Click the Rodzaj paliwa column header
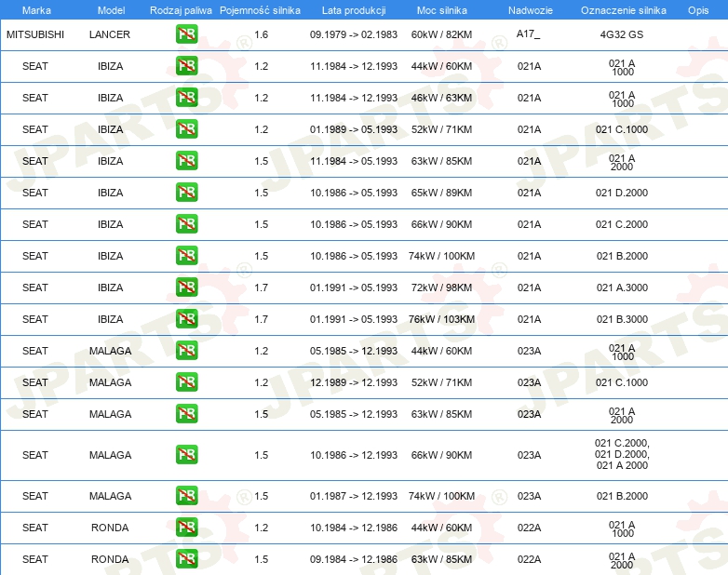The height and width of the screenshot is (575, 728). point(181,10)
